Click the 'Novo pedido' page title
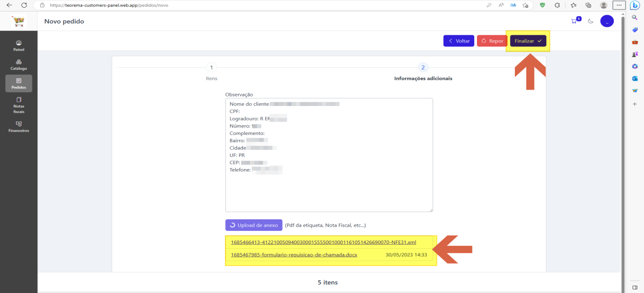Viewport: 644px width, 293px height. pyautogui.click(x=64, y=21)
